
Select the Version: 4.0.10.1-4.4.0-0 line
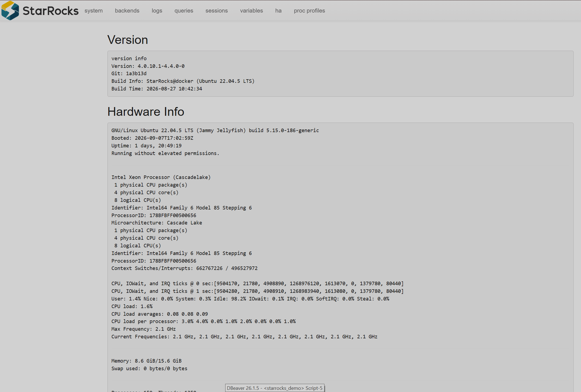[148, 66]
